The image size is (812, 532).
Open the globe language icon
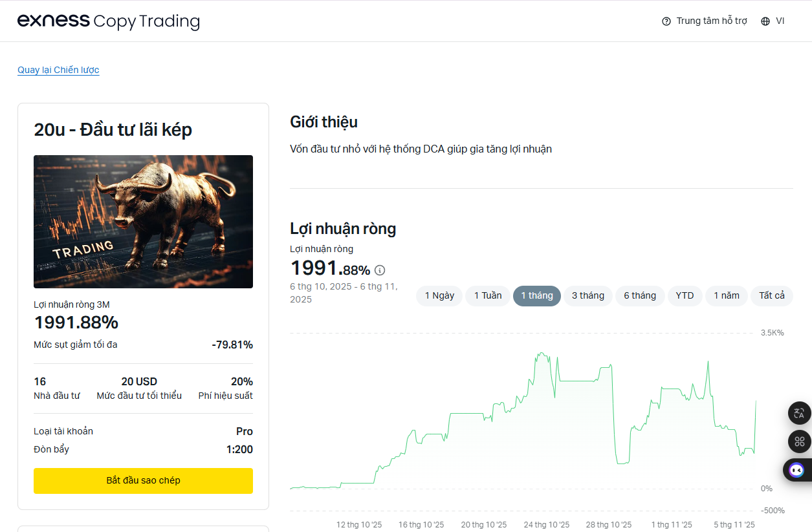(x=766, y=20)
